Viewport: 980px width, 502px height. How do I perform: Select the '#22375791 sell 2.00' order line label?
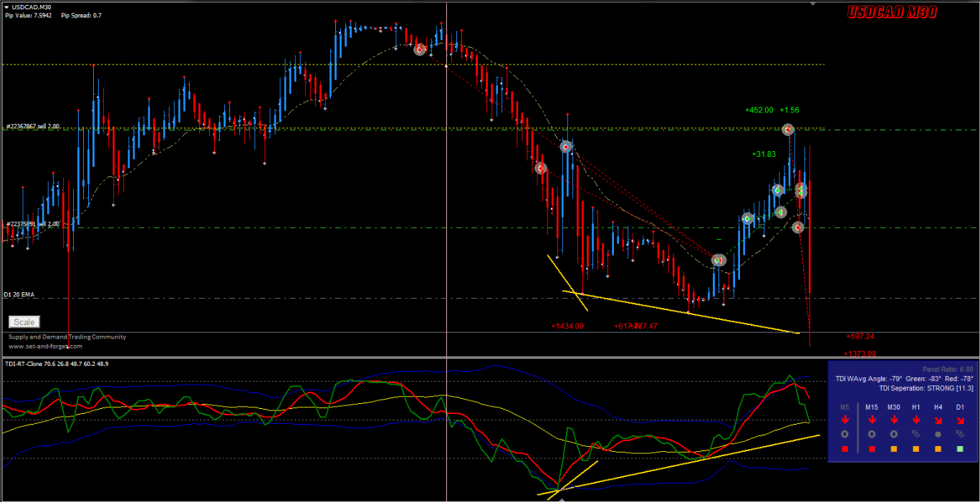(33, 224)
